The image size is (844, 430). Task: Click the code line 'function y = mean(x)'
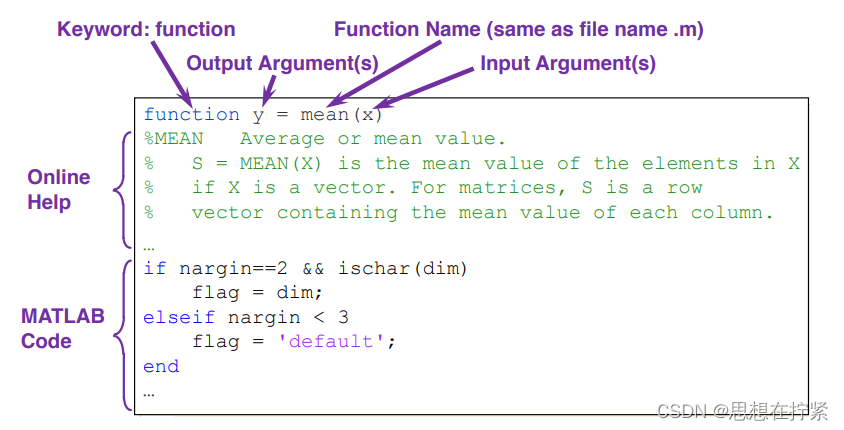pos(263,115)
